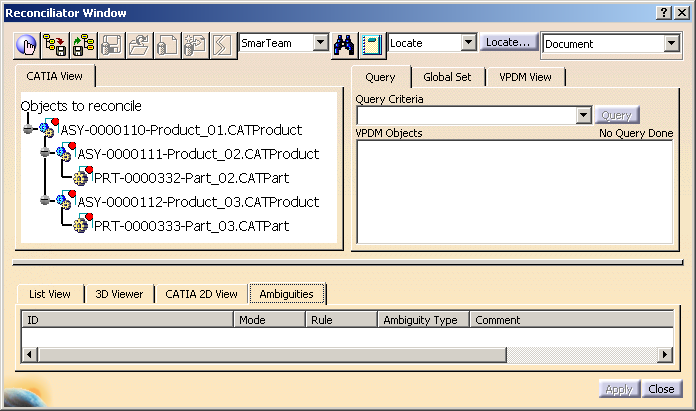Viewport: 696px width, 411px height.
Task: Click the Part_03 gear icon in tree
Action: click(x=82, y=226)
